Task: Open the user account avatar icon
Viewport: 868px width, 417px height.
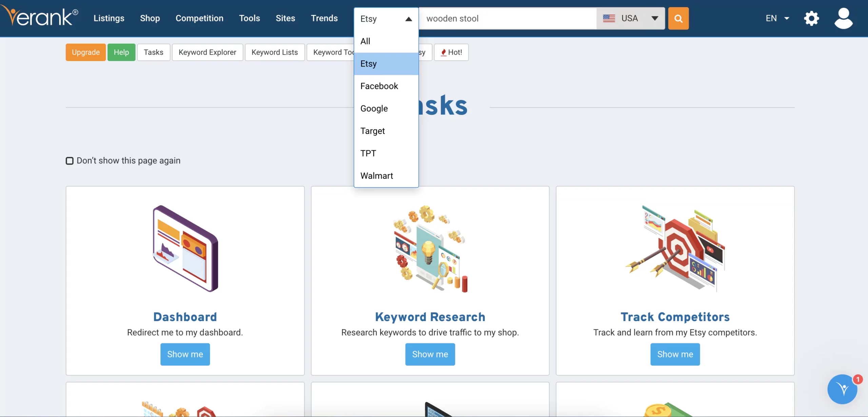Action: coord(843,18)
